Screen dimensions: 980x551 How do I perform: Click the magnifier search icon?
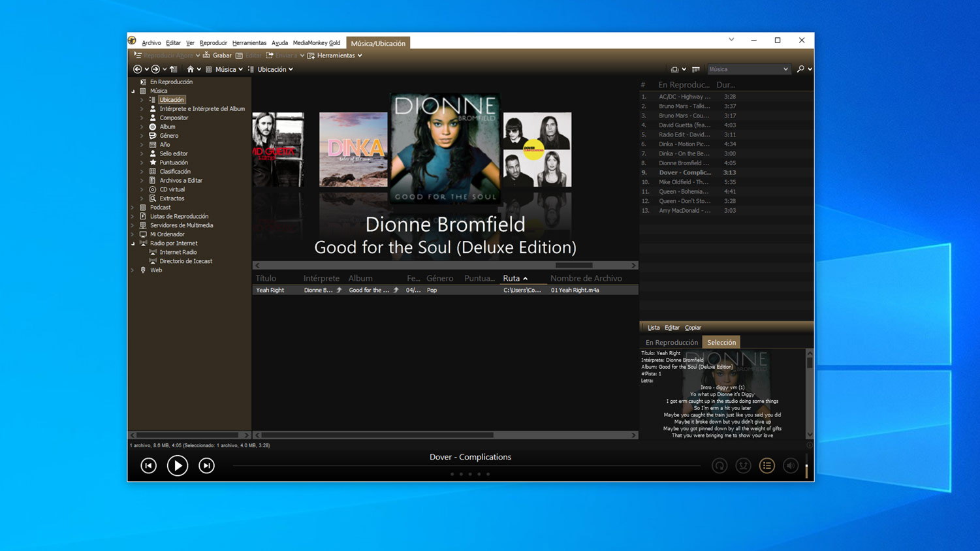pos(800,69)
